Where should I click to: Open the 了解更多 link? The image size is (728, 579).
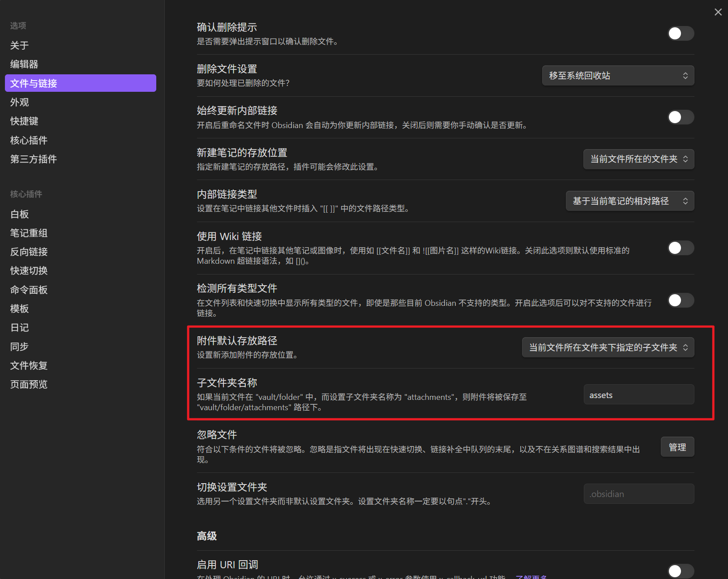click(x=531, y=577)
